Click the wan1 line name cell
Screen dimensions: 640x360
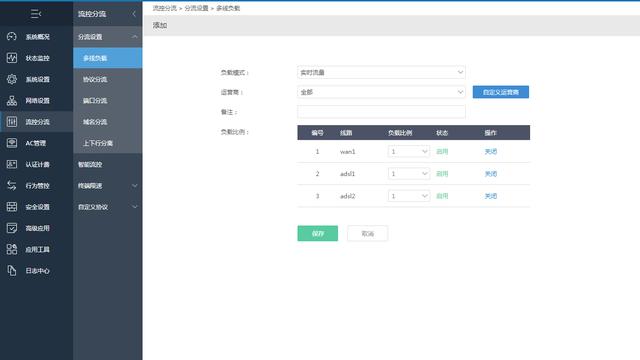(348, 151)
